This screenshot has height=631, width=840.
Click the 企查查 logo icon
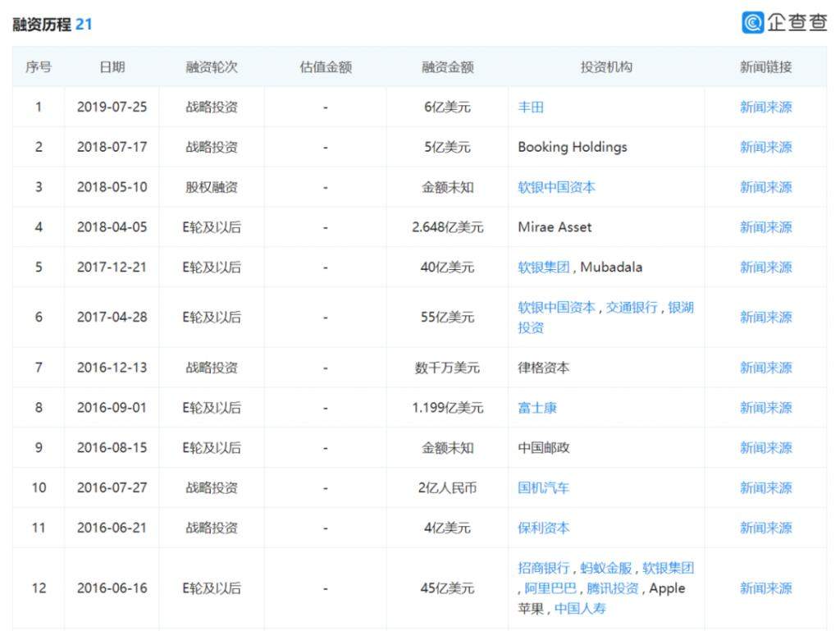coord(753,22)
